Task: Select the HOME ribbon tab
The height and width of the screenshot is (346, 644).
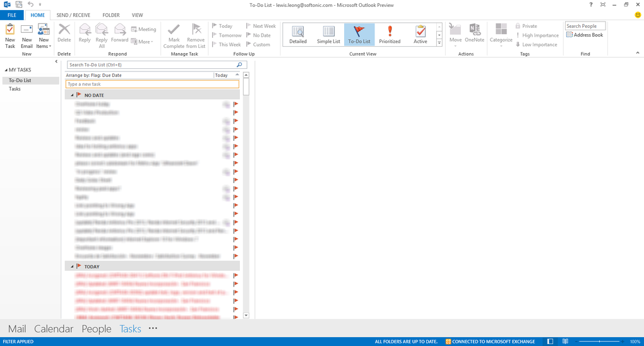Action: coord(37,15)
